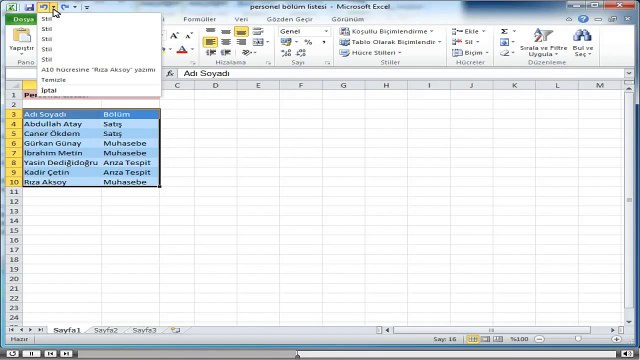This screenshot has width=640, height=360.
Task: Switch to Page Break Preview view
Action: click(498, 339)
